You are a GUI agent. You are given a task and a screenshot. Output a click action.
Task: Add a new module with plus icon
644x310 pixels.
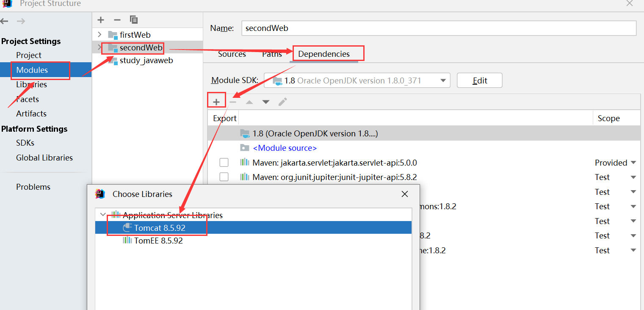(101, 19)
